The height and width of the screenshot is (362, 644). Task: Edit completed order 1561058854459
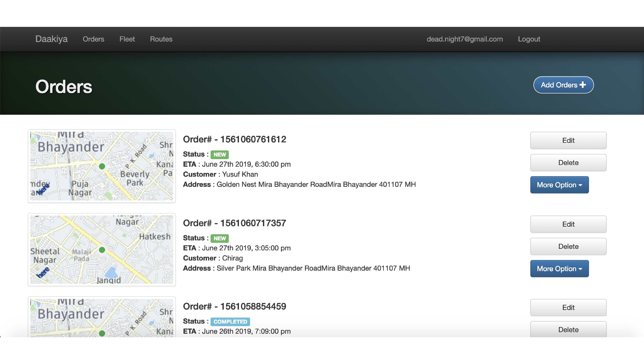pos(568,307)
